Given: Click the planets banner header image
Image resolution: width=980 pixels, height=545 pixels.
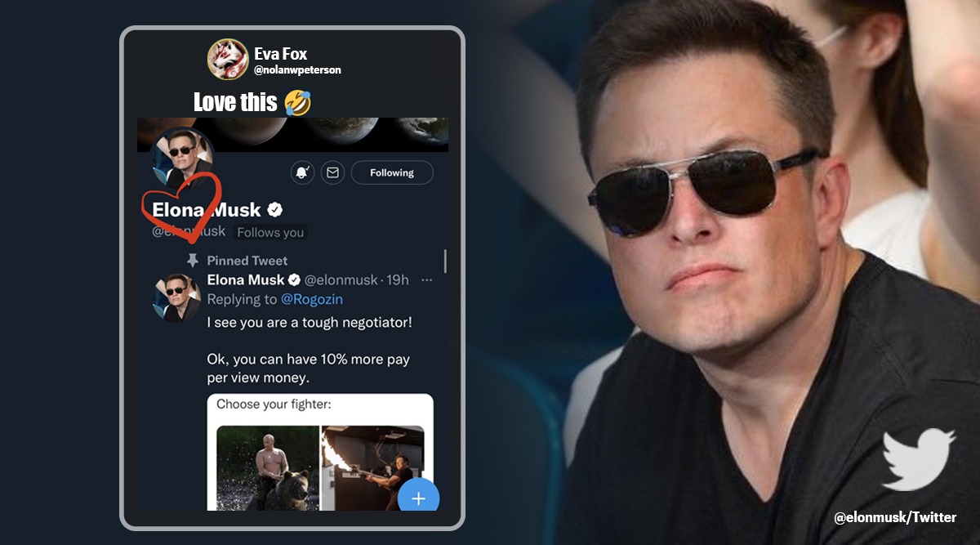Looking at the screenshot, I should [327, 133].
